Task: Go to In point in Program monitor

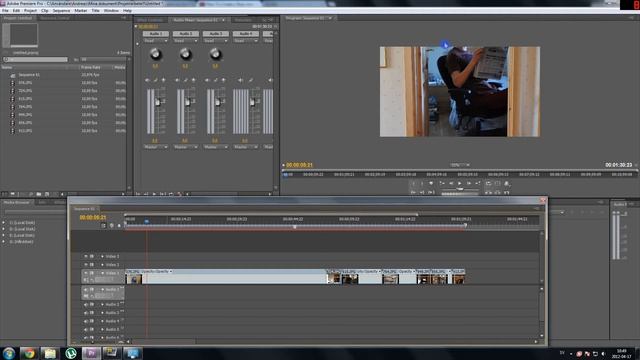Action: [x=413, y=192]
